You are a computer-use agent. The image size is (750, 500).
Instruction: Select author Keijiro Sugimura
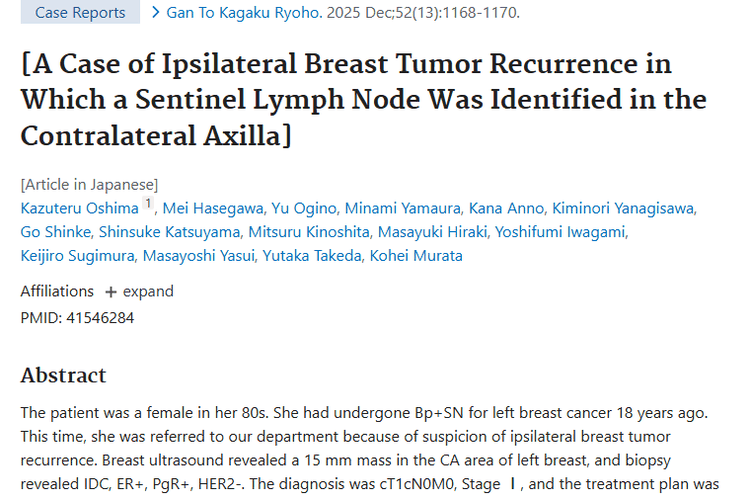pos(77,255)
